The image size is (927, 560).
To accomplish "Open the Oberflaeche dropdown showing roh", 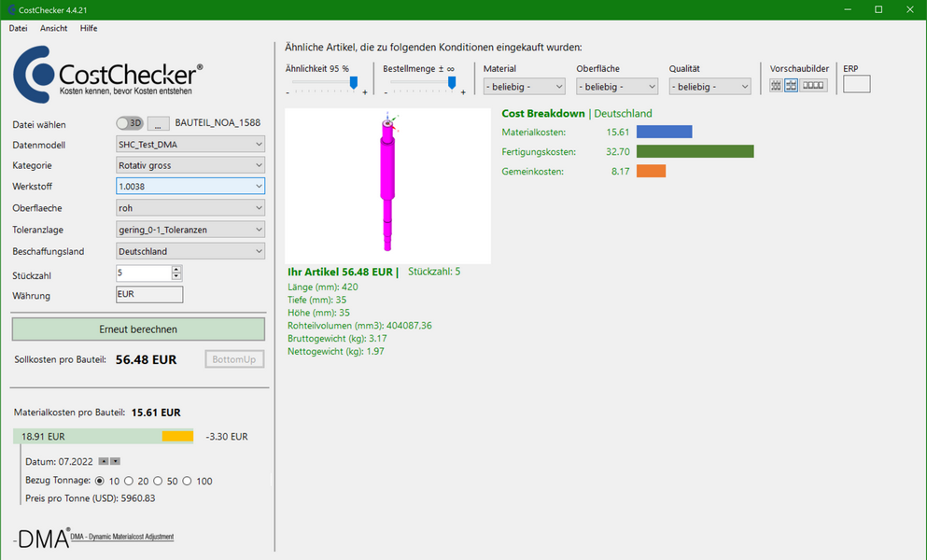I will tap(190, 207).
